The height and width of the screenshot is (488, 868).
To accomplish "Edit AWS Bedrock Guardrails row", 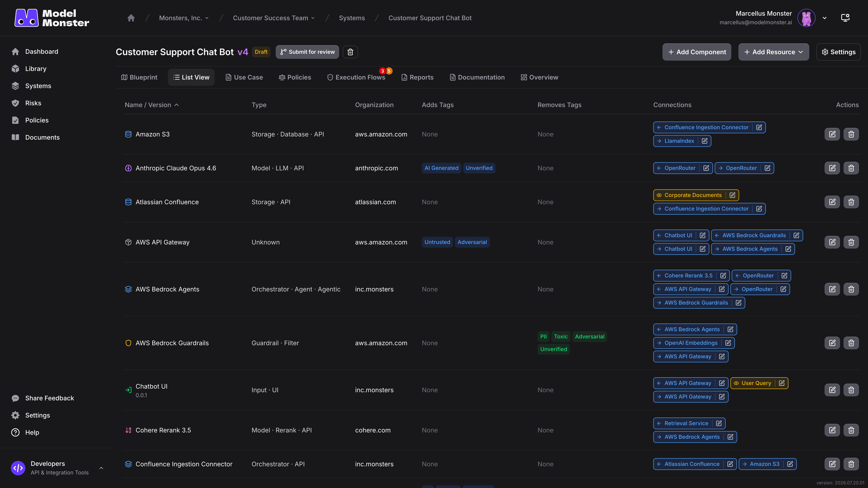I will [x=832, y=343].
